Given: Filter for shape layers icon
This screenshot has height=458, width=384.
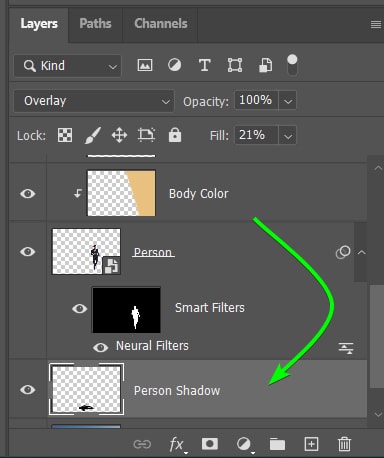Looking at the screenshot, I should pyautogui.click(x=235, y=65).
